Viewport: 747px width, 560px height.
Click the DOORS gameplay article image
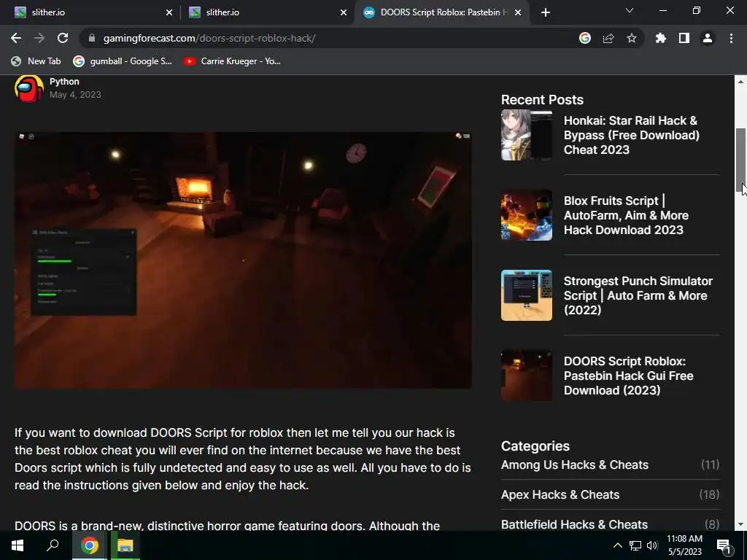tap(243, 260)
